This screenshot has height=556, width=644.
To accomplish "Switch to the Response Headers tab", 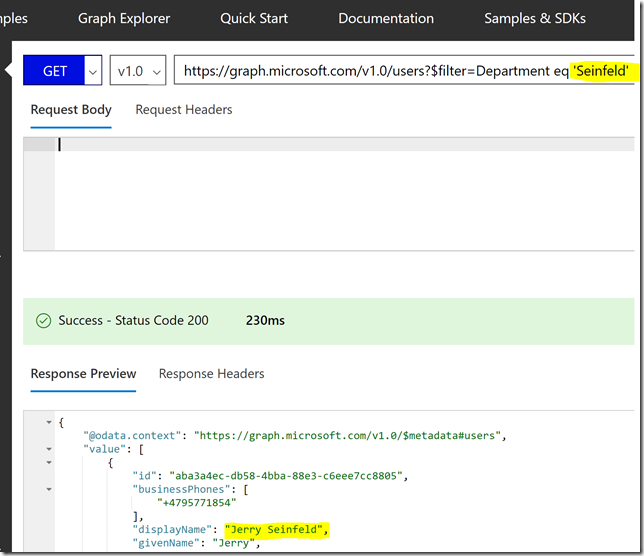I will [x=212, y=374].
